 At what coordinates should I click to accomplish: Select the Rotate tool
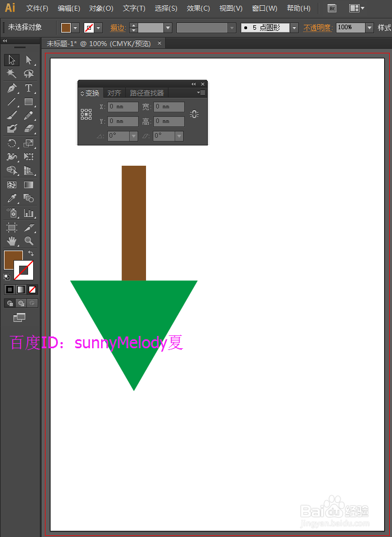coord(12,143)
